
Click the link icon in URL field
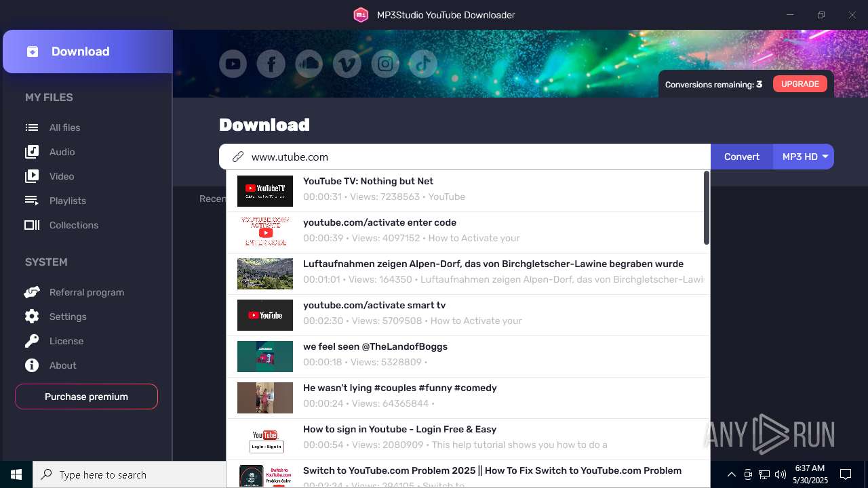(x=237, y=157)
